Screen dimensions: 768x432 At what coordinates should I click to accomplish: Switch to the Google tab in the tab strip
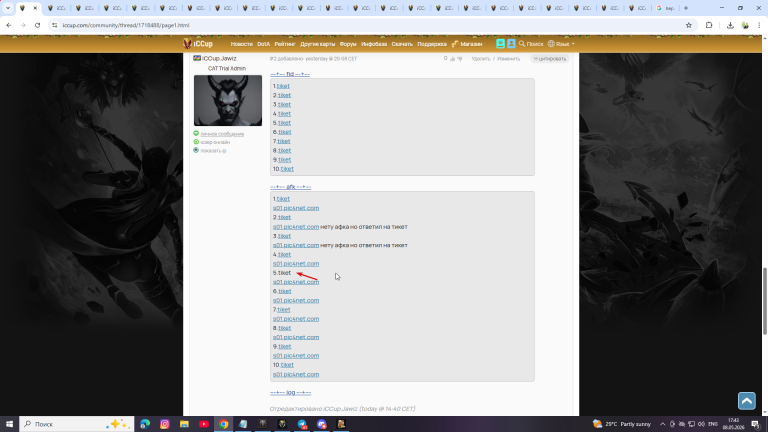665,8
